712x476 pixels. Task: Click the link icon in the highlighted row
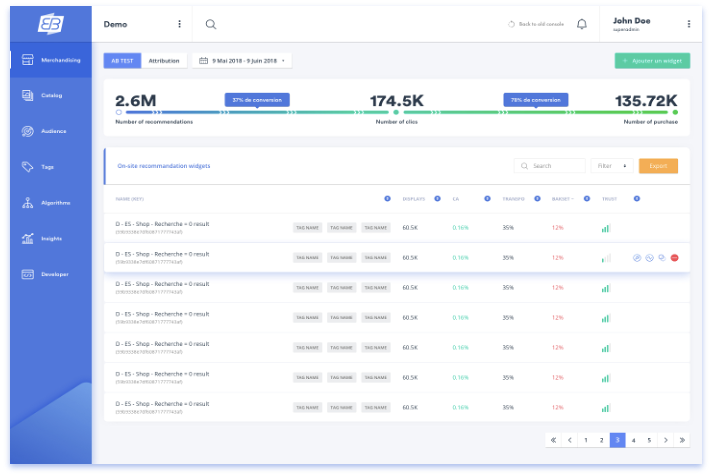coord(637,258)
